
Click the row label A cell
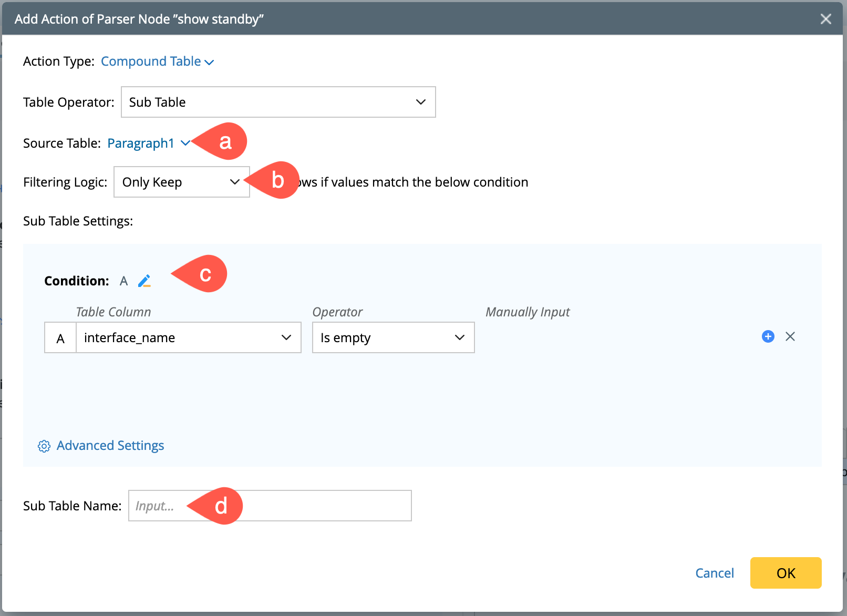click(60, 338)
